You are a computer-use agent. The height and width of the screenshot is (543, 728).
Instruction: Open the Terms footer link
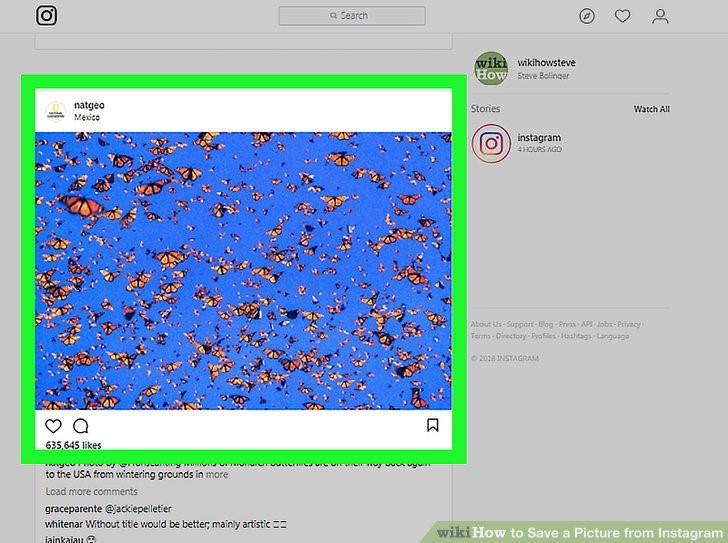pos(481,336)
